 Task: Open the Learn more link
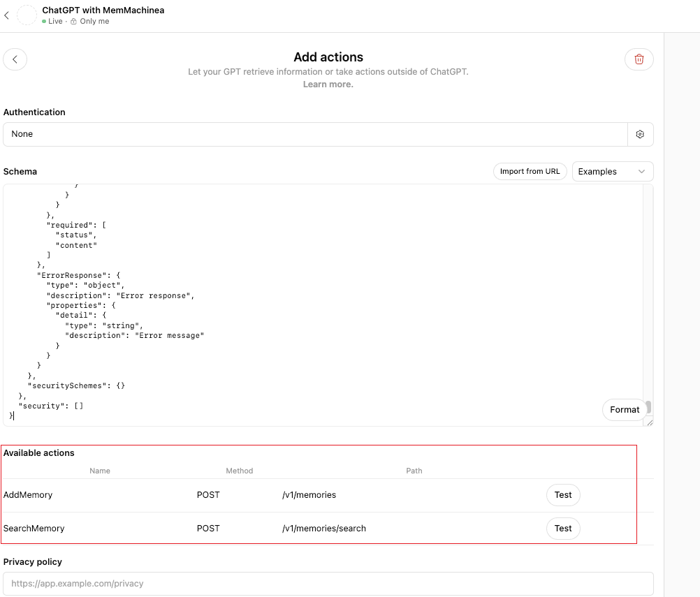[328, 83]
